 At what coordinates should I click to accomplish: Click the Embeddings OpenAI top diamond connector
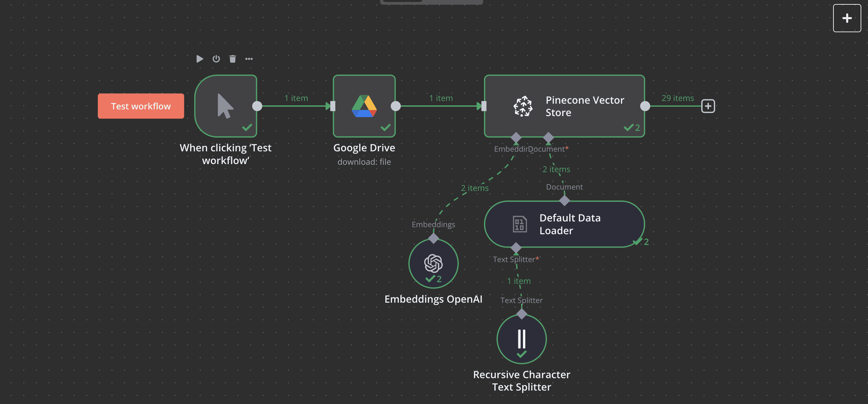pyautogui.click(x=433, y=239)
